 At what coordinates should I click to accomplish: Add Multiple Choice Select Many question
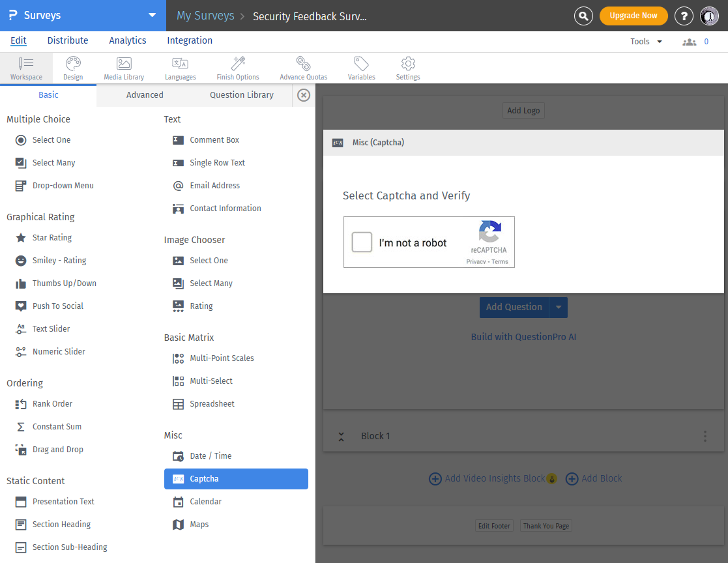[45, 162]
